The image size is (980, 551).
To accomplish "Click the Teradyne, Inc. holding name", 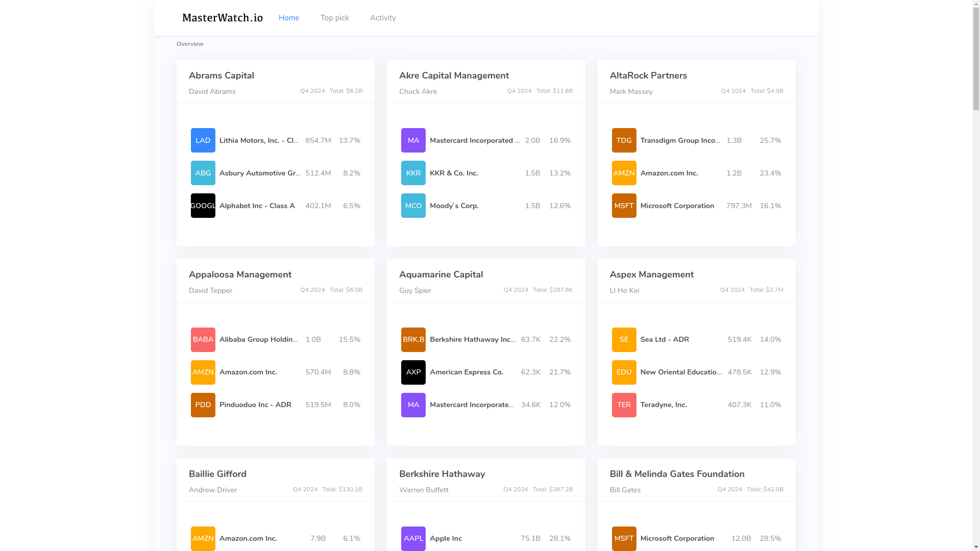I will point(664,405).
